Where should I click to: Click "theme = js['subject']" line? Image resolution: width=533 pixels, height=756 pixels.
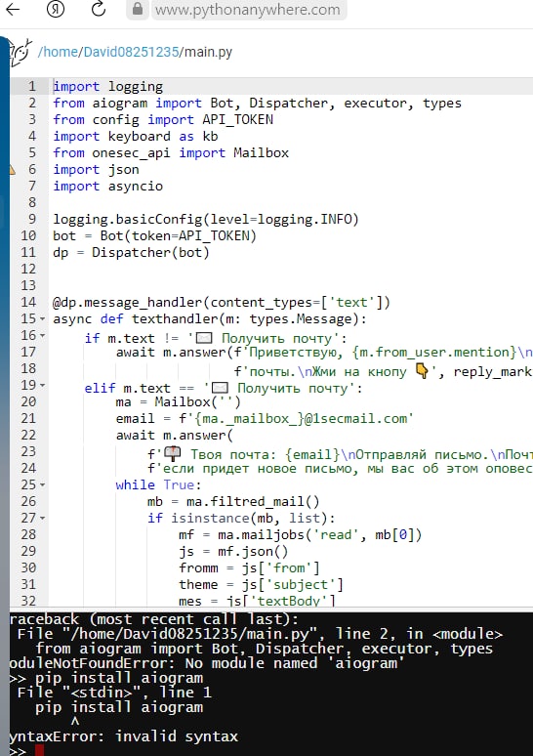click(261, 585)
